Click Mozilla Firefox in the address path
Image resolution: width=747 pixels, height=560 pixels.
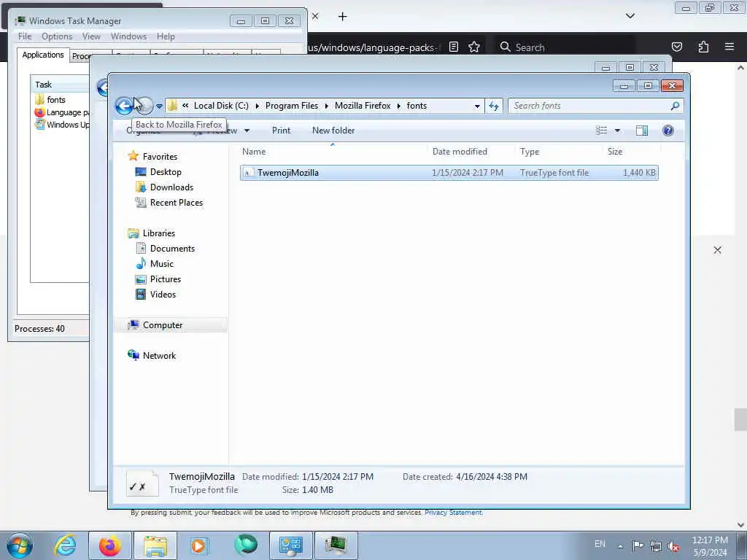click(363, 106)
